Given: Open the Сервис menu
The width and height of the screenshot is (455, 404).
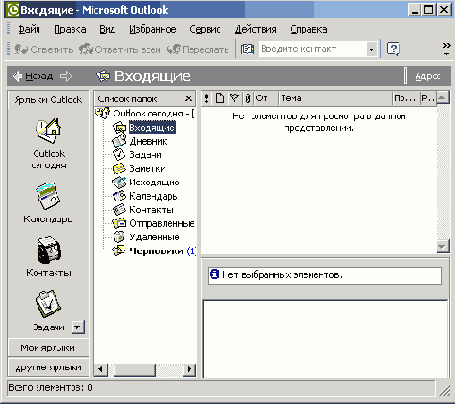Looking at the screenshot, I should pos(205,29).
